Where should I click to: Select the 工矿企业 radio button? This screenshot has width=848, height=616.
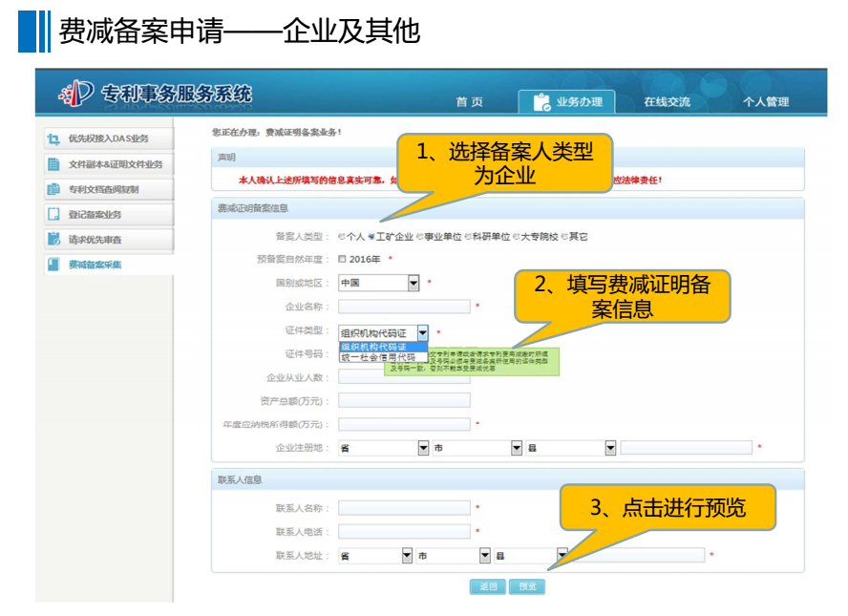point(371,236)
